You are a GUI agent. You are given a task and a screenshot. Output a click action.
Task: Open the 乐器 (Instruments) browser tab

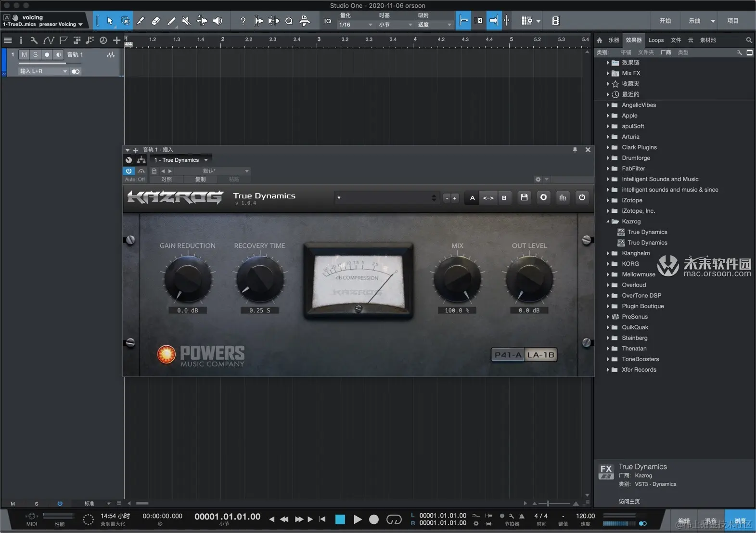(614, 40)
